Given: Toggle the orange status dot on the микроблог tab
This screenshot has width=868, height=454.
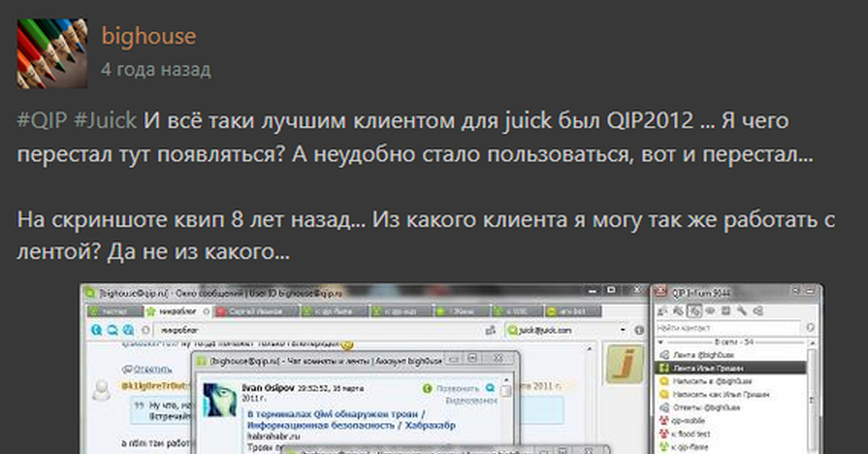Looking at the screenshot, I should click(206, 311).
